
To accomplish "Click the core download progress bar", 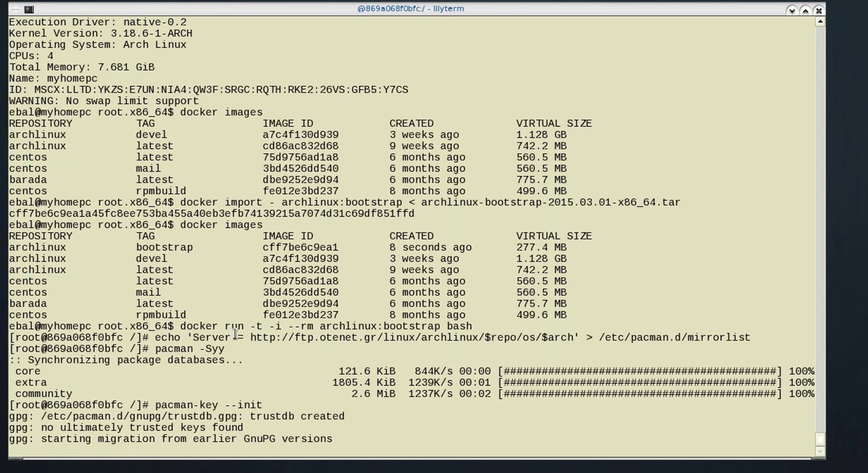I will pyautogui.click(x=640, y=371).
